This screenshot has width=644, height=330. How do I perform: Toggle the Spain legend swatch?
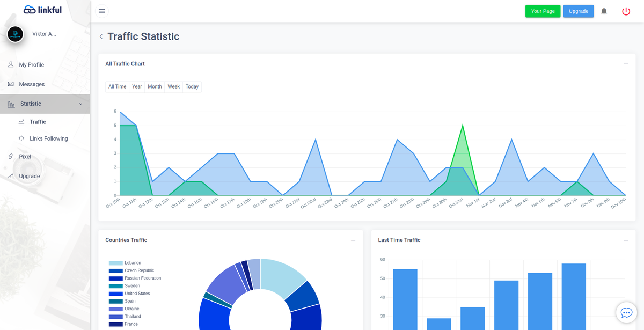point(115,302)
